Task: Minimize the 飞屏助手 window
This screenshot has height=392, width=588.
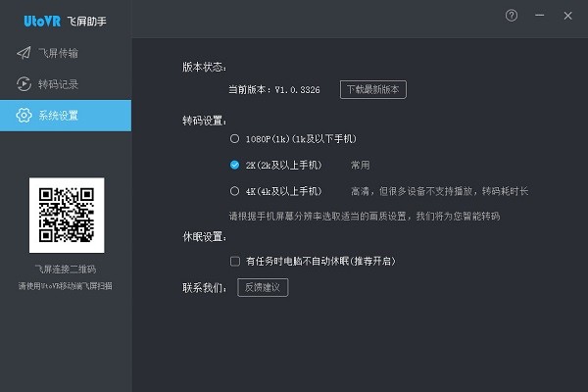Action: pyautogui.click(x=539, y=16)
